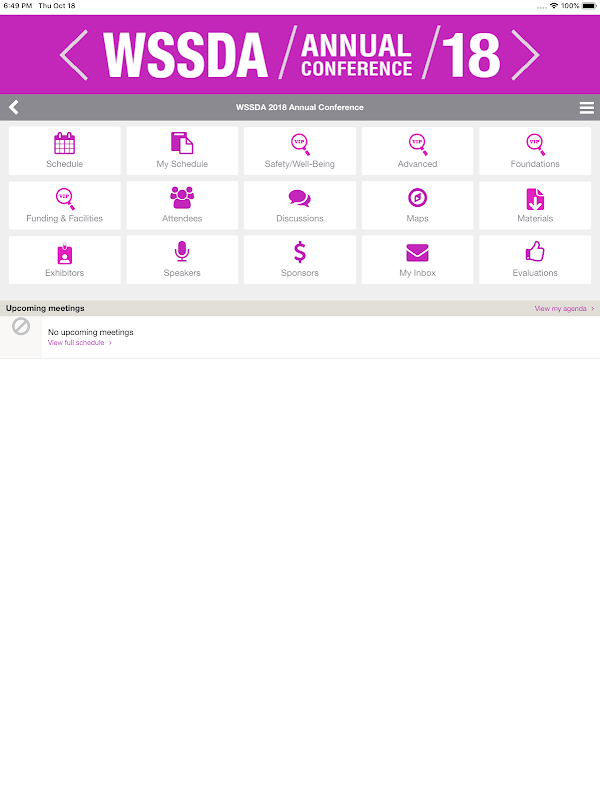Open My Inbox envelope tile
The height and width of the screenshot is (800, 600).
click(417, 260)
